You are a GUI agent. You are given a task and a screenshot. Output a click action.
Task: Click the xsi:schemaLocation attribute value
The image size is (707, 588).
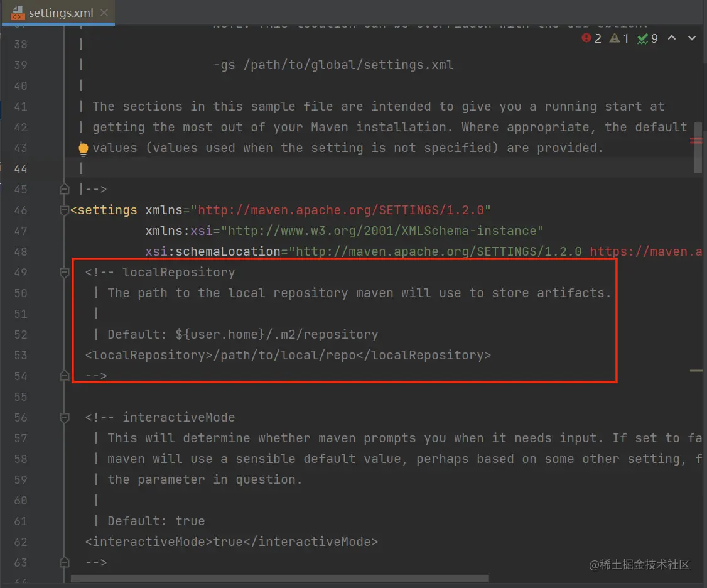tap(495, 252)
